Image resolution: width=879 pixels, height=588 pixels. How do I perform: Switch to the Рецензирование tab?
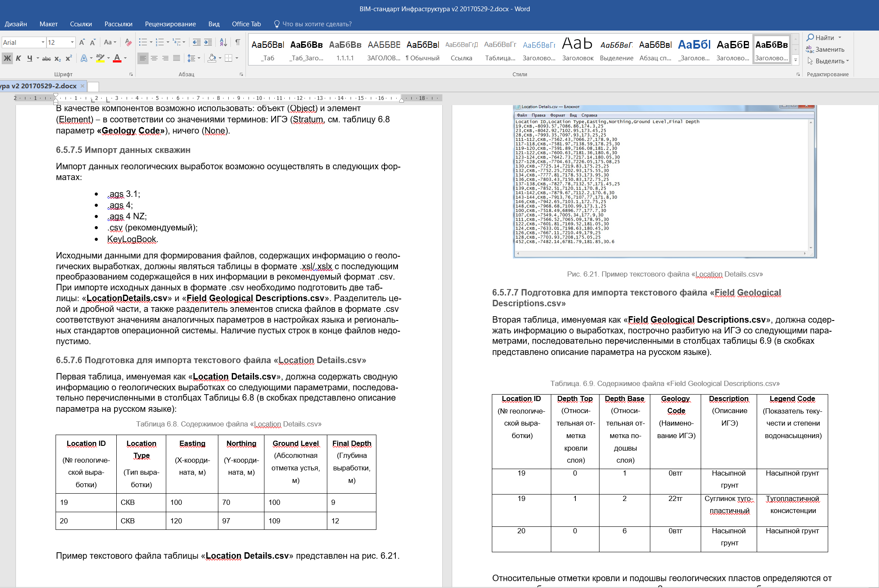point(170,24)
